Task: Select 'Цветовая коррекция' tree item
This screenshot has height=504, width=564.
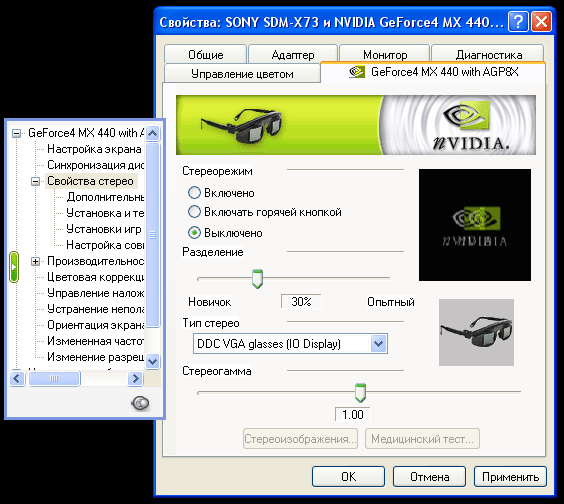Action: 95,277
